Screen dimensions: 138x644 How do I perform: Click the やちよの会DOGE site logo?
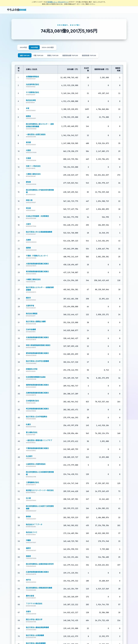17,10
